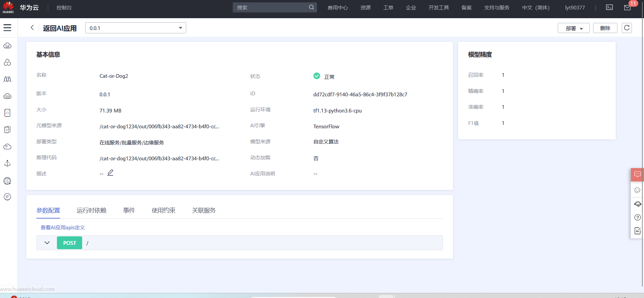644x298 pixels.
Task: Click the TensorFlow engine value
Action: pyautogui.click(x=326, y=127)
